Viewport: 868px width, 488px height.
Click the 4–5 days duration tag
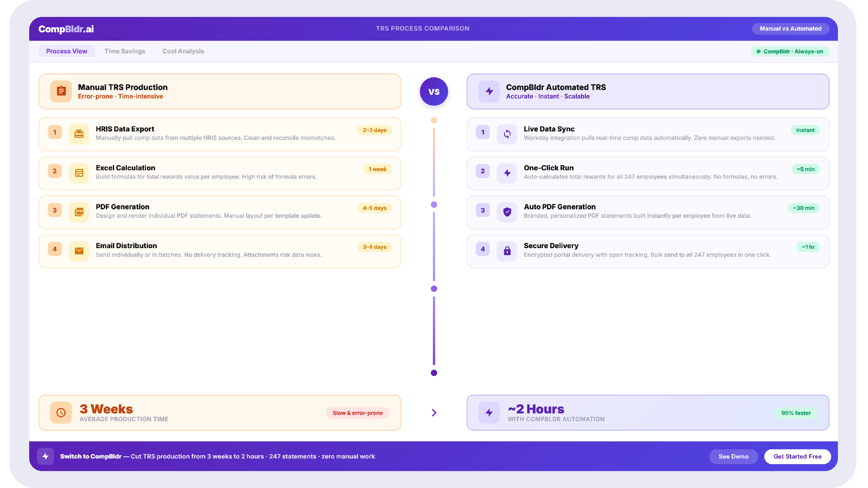coord(374,208)
